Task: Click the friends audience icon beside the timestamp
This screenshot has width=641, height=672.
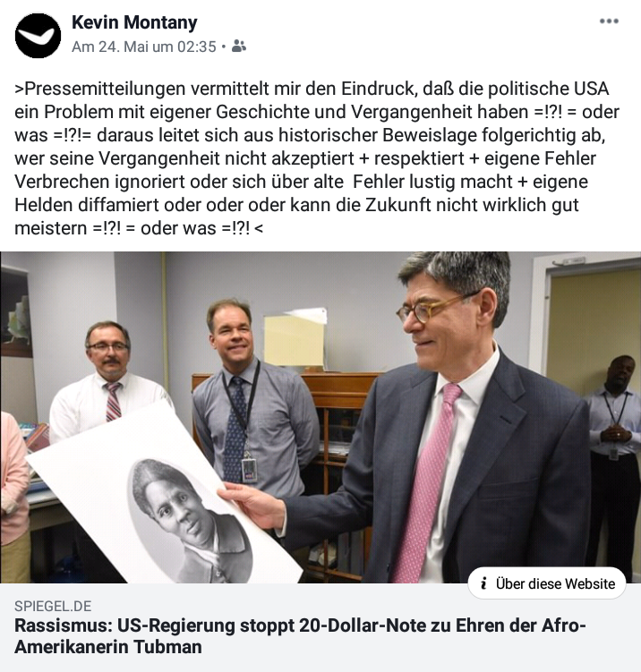Action: pos(239,46)
